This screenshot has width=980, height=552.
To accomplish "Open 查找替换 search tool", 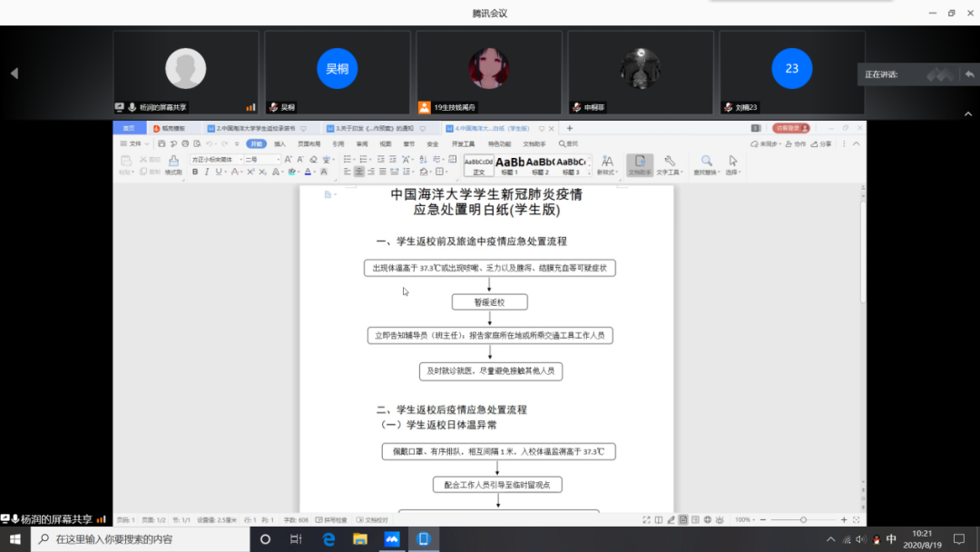I will tap(706, 164).
